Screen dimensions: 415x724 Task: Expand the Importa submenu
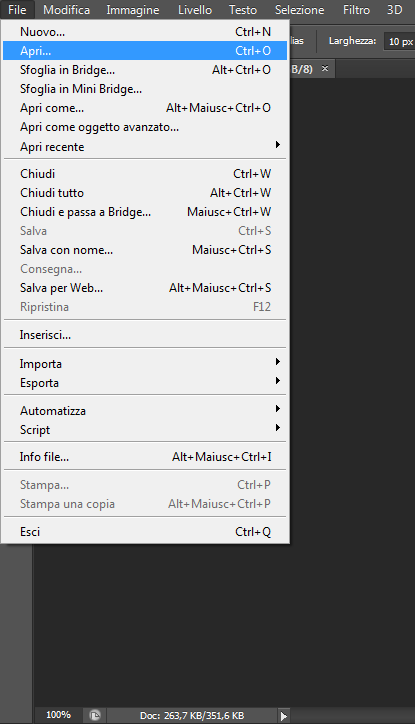[x=145, y=364]
